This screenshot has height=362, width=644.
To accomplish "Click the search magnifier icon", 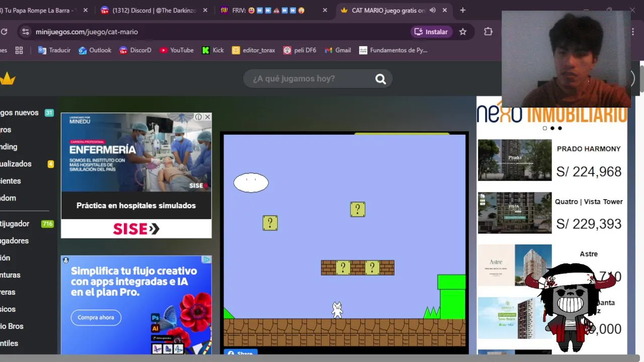I will (x=380, y=79).
